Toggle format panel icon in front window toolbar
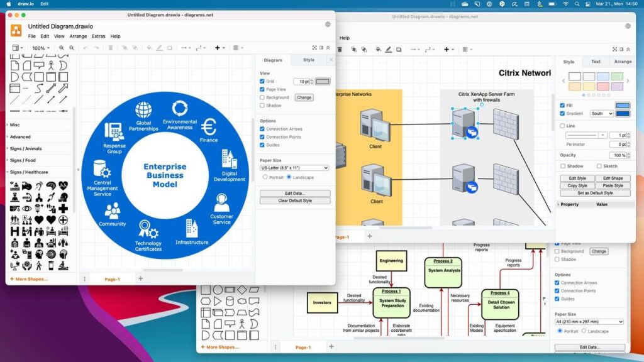 click(x=321, y=48)
